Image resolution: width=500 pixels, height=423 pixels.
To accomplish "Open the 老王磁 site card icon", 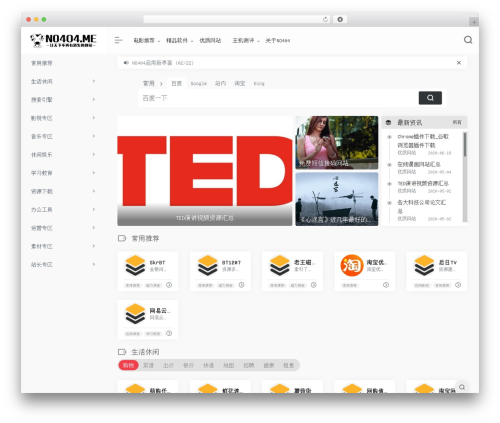I will 280,266.
